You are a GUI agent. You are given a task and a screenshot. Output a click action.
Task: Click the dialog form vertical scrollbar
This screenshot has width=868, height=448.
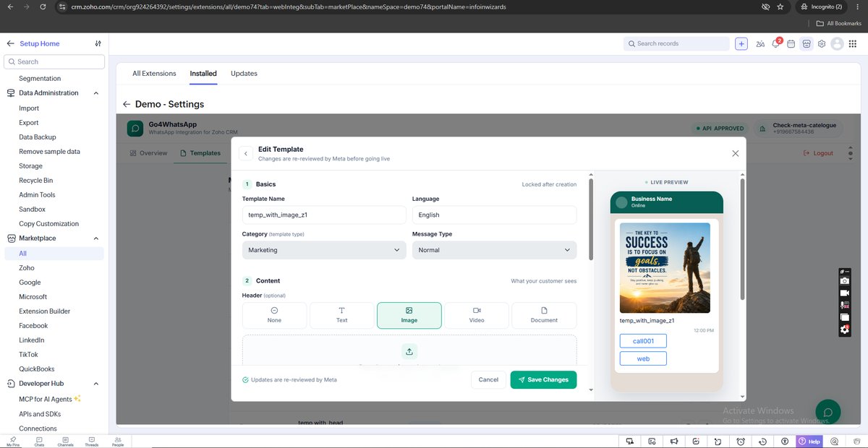click(x=591, y=220)
